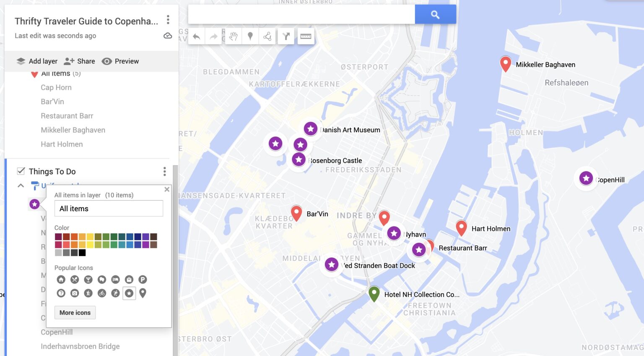Viewport: 644px width, 356px height.
Task: Open the Add directions tool
Action: pyautogui.click(x=286, y=36)
